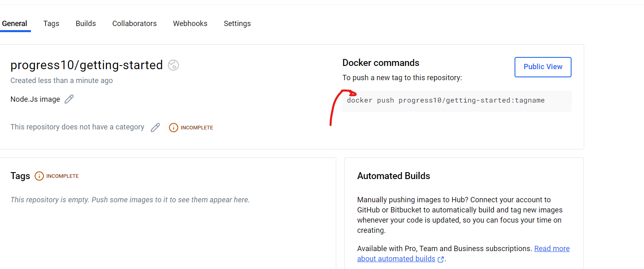644x269 pixels.
Task: Switch to the General tab
Action: tap(15, 24)
